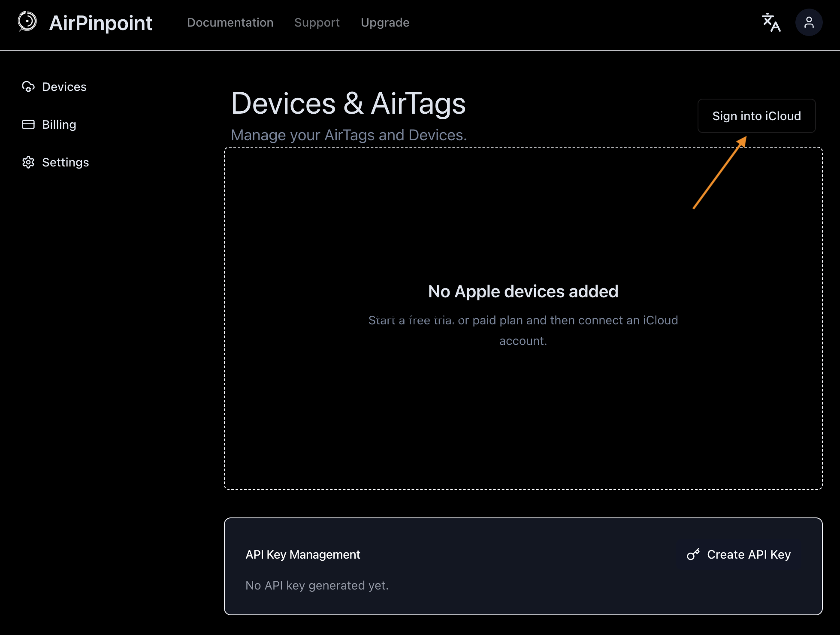
Task: Click the 'No Apple devices added' message
Action: (523, 291)
